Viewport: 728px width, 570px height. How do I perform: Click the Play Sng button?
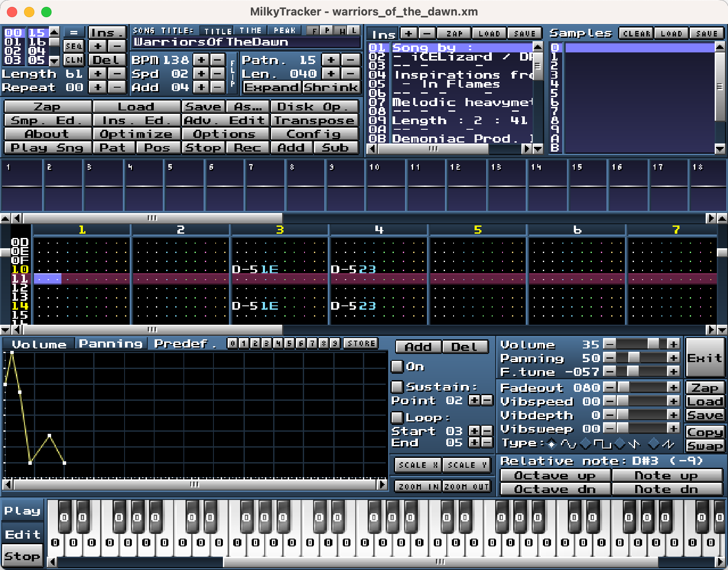(47, 148)
